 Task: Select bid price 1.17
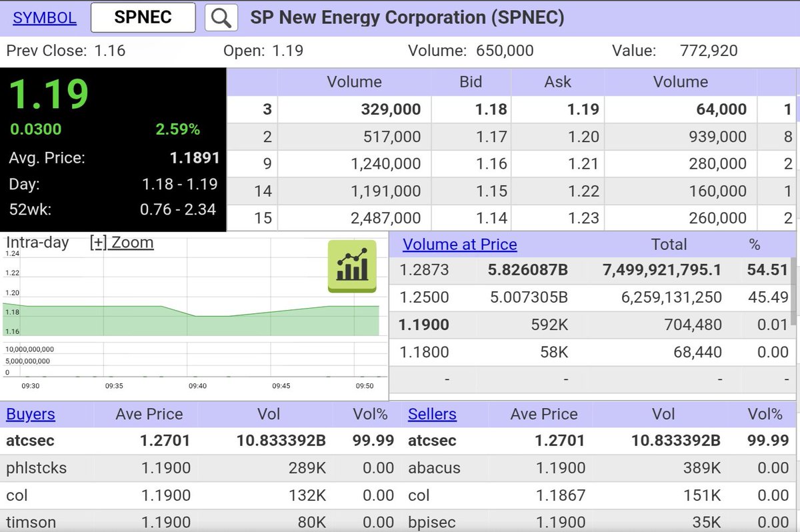pyautogui.click(x=491, y=137)
